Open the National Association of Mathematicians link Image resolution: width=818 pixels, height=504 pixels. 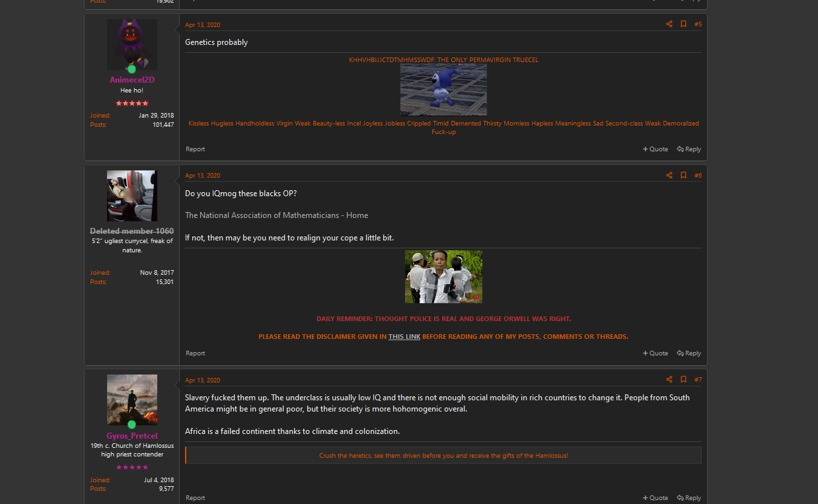[x=276, y=215]
